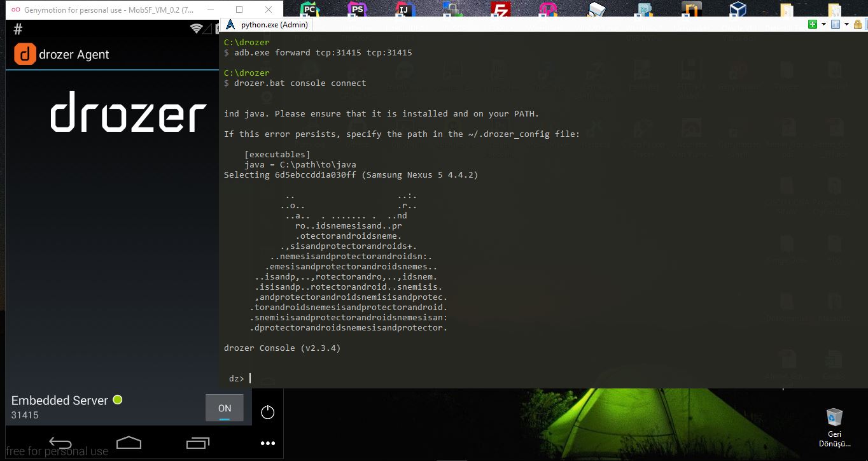The width and height of the screenshot is (868, 461).
Task: Open the three-dot more options menu
Action: (268, 443)
